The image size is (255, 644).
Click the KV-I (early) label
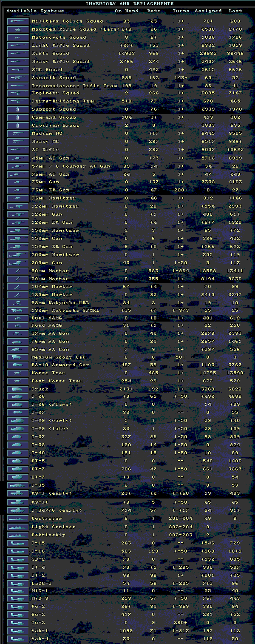coord(52,493)
